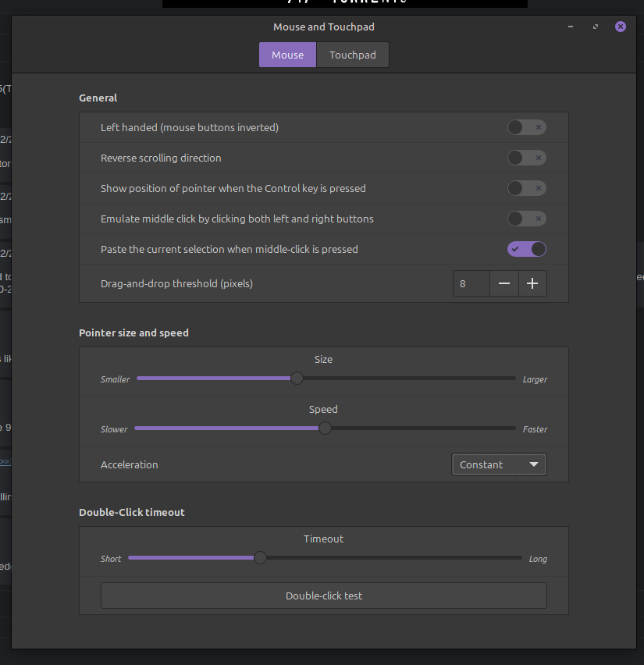
Task: Switch to the Touchpad tab
Action: (x=353, y=55)
